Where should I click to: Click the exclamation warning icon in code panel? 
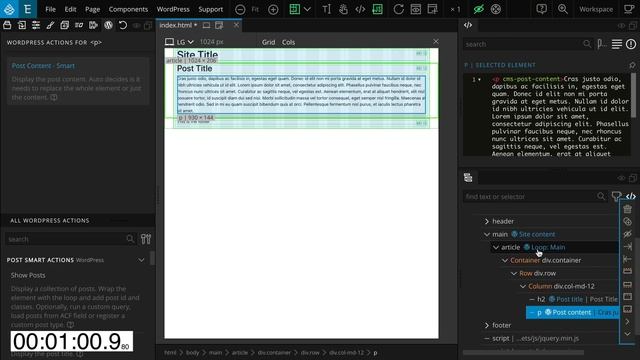point(631,44)
